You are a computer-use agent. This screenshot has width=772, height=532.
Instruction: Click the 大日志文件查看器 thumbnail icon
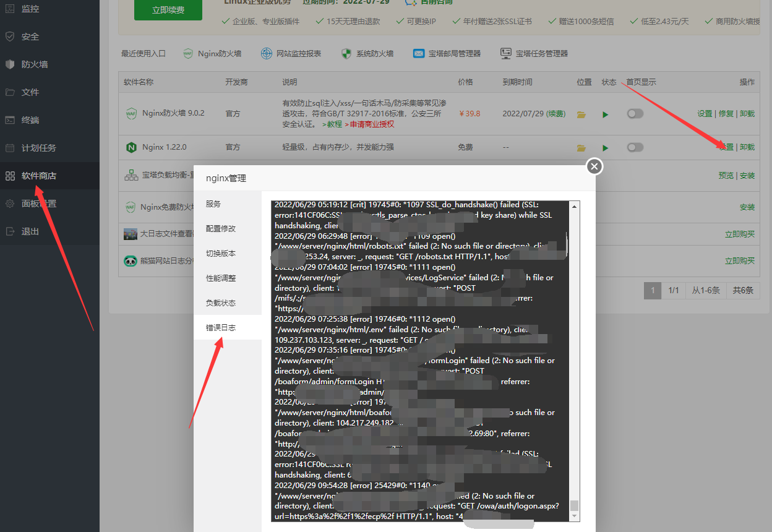pos(130,234)
